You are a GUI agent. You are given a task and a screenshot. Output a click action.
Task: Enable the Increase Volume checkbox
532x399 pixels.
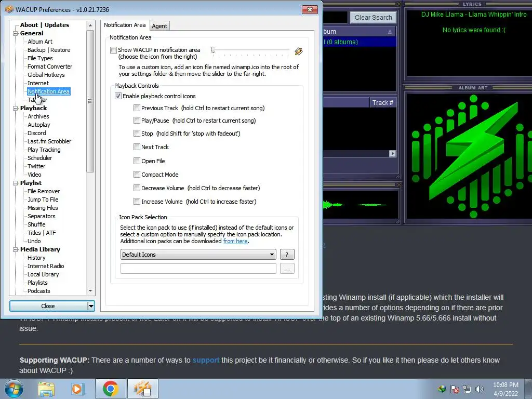137,202
